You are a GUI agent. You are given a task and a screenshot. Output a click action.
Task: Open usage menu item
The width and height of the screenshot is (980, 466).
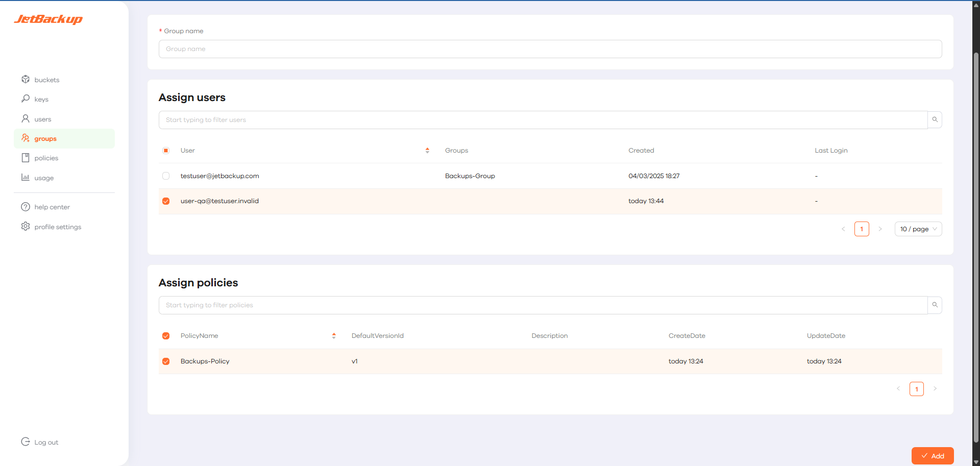pos(64,178)
